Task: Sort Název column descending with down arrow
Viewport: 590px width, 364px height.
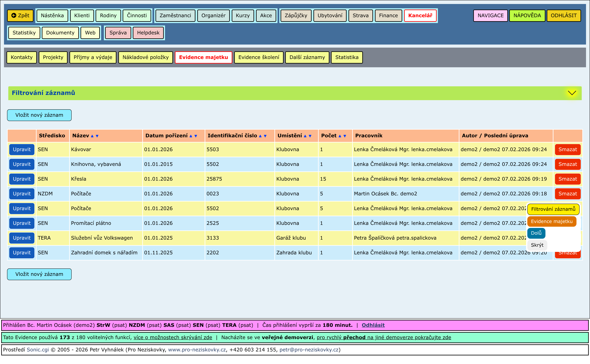Action: pos(97,136)
